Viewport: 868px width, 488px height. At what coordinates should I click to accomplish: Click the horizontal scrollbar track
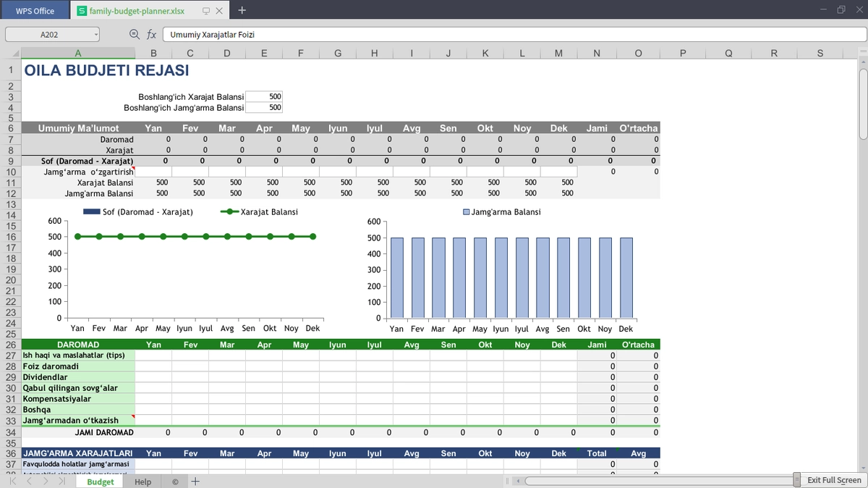point(658,481)
